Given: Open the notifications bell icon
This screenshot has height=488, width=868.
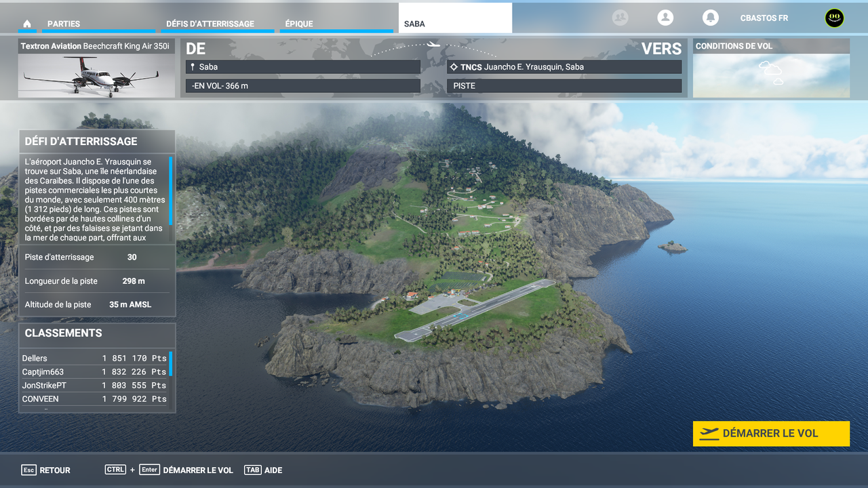Looking at the screenshot, I should click(710, 18).
